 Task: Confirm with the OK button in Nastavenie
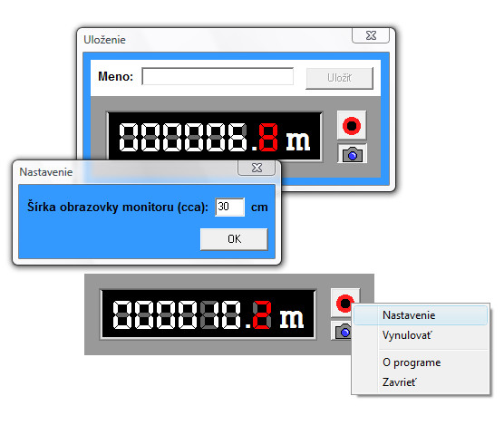tap(234, 239)
